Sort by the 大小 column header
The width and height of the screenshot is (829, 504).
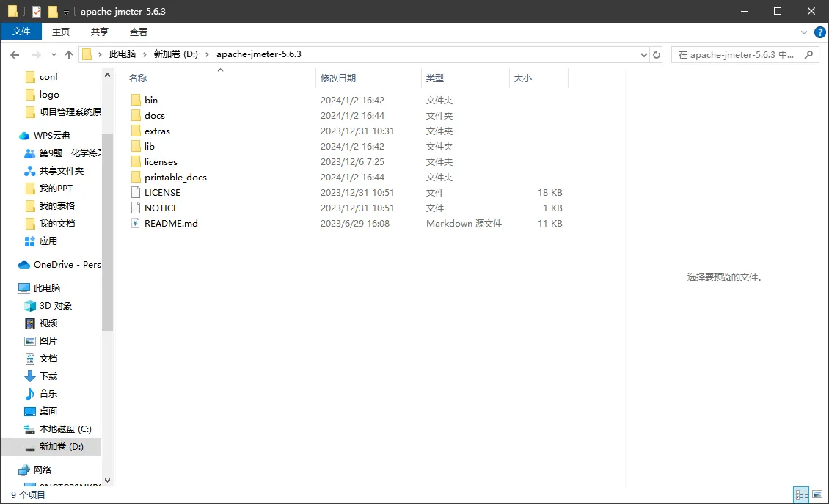(x=522, y=78)
